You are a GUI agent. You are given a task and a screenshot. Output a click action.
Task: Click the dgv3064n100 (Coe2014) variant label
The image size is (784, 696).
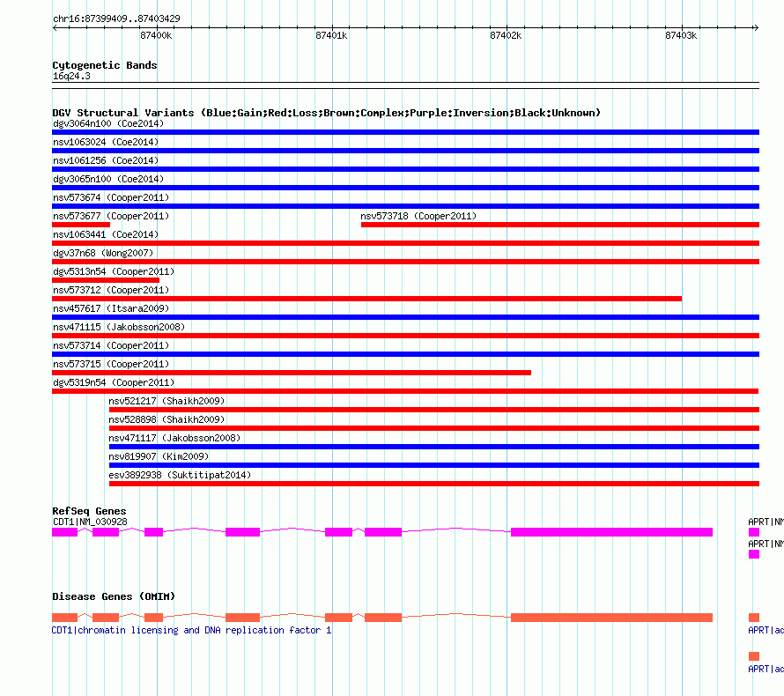click(x=108, y=123)
